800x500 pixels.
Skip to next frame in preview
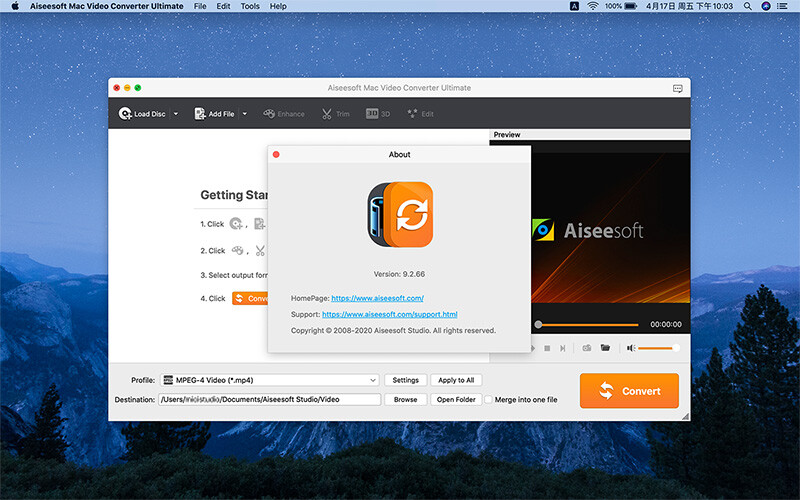[x=562, y=348]
